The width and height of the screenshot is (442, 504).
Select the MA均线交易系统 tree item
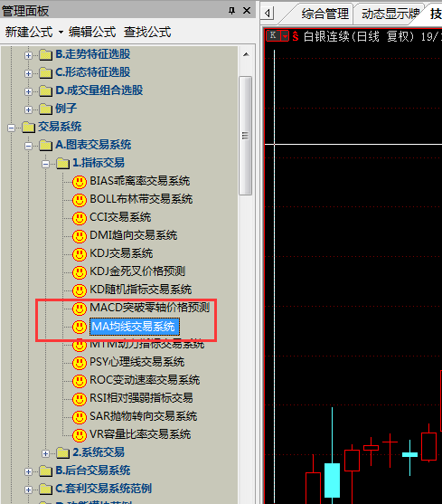tap(134, 327)
